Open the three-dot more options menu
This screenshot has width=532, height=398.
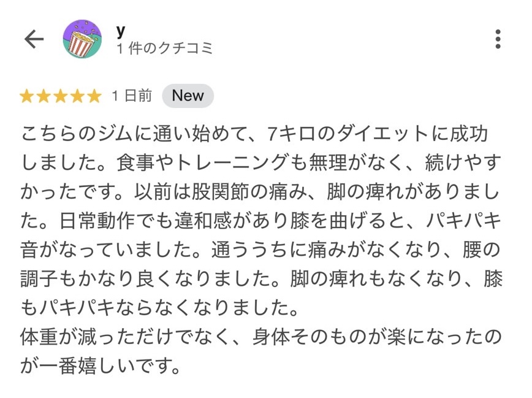(498, 39)
